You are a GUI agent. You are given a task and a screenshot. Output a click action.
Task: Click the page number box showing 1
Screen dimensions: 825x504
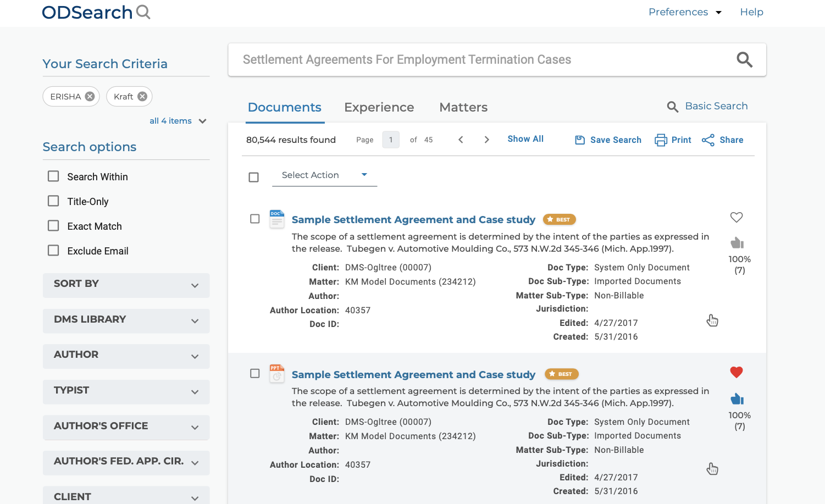click(x=391, y=140)
